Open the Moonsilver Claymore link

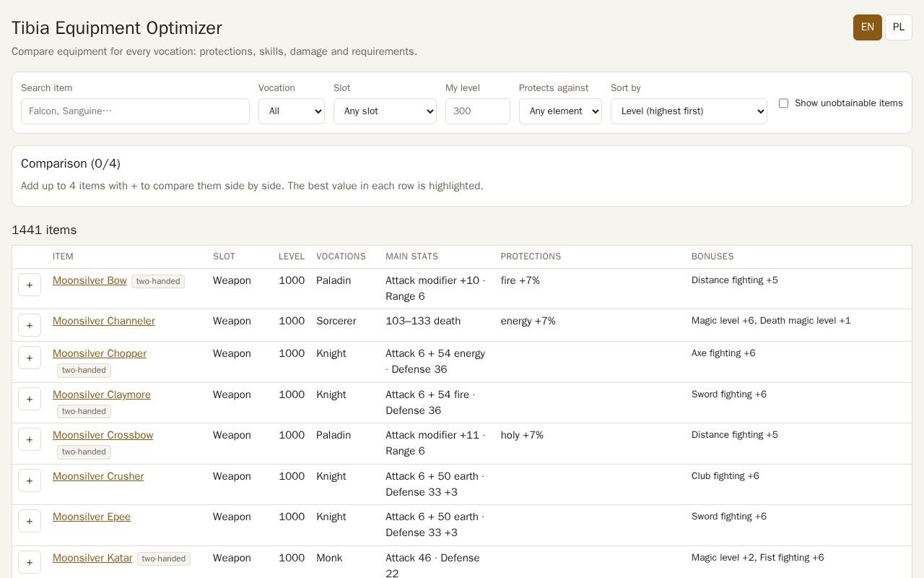(102, 394)
